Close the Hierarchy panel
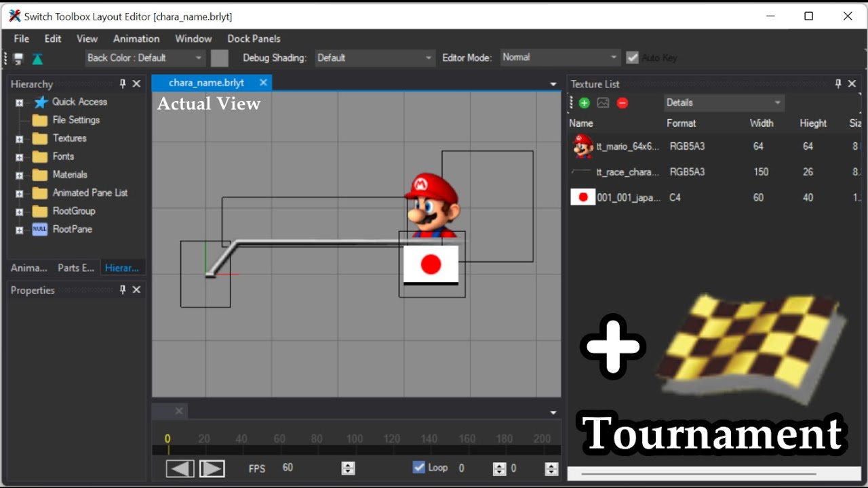This screenshot has height=488, width=868. click(136, 83)
